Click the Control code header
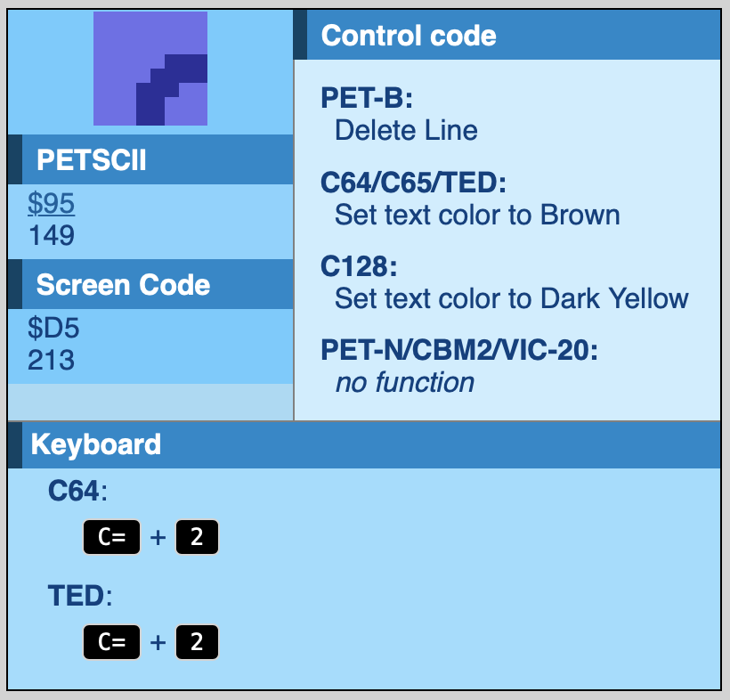Viewport: 730px width, 700px height. [x=409, y=36]
